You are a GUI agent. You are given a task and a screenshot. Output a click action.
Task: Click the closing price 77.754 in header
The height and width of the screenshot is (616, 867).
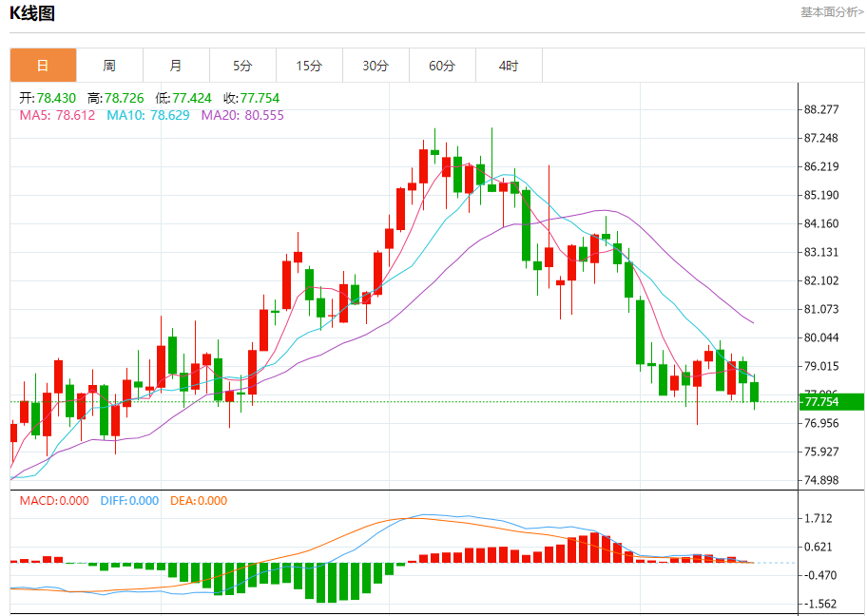(x=260, y=99)
